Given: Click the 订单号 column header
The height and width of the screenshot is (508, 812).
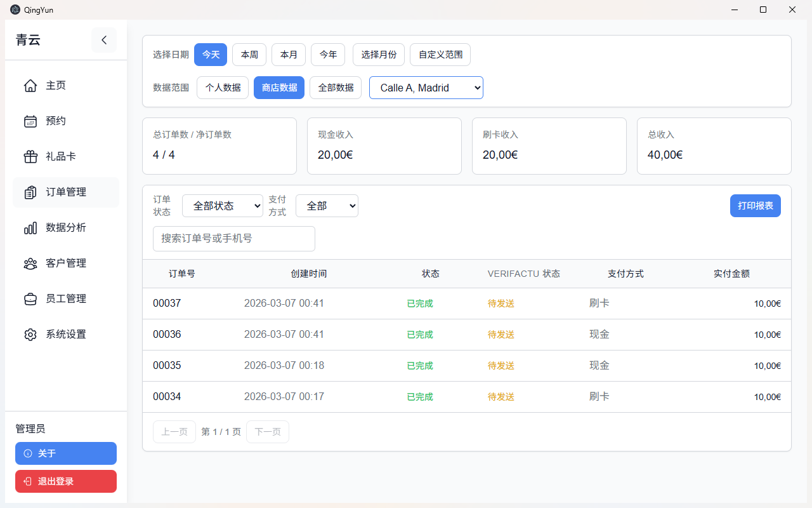Looking at the screenshot, I should click(x=182, y=274).
